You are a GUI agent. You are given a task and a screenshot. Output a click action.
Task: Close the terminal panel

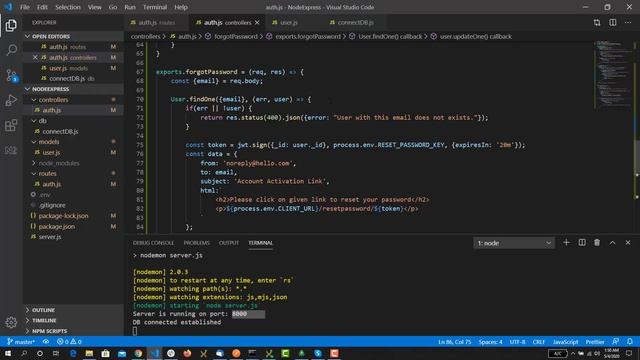pos(628,242)
